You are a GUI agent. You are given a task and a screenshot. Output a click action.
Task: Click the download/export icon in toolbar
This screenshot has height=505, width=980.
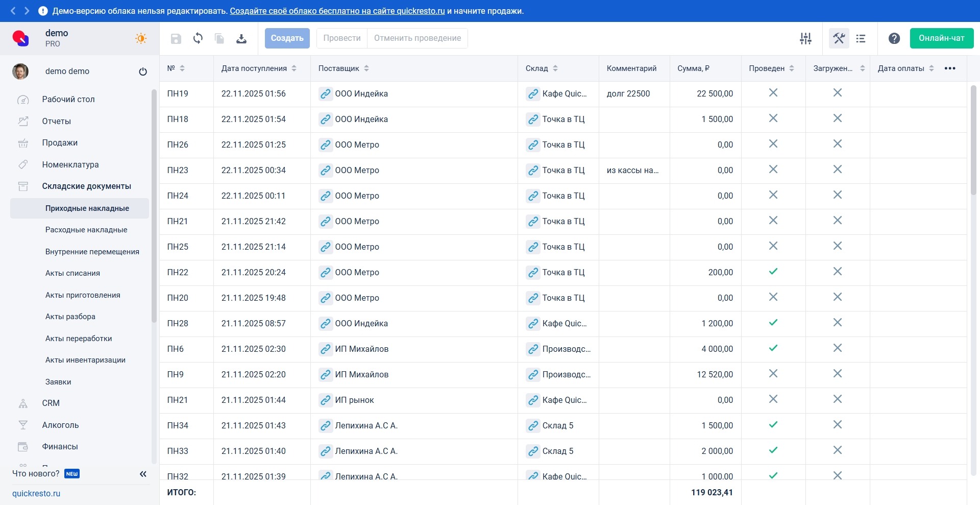[x=241, y=38]
